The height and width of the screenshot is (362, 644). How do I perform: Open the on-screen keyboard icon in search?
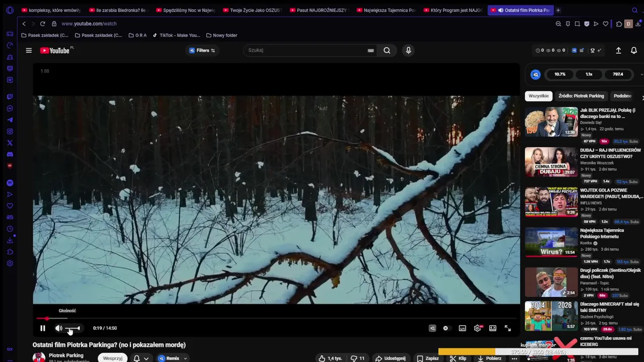[371, 50]
